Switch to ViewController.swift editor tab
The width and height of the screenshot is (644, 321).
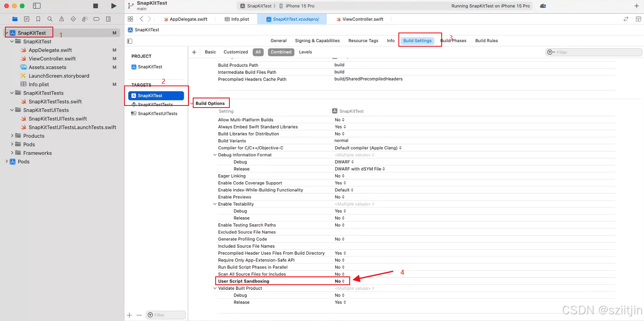tap(360, 19)
